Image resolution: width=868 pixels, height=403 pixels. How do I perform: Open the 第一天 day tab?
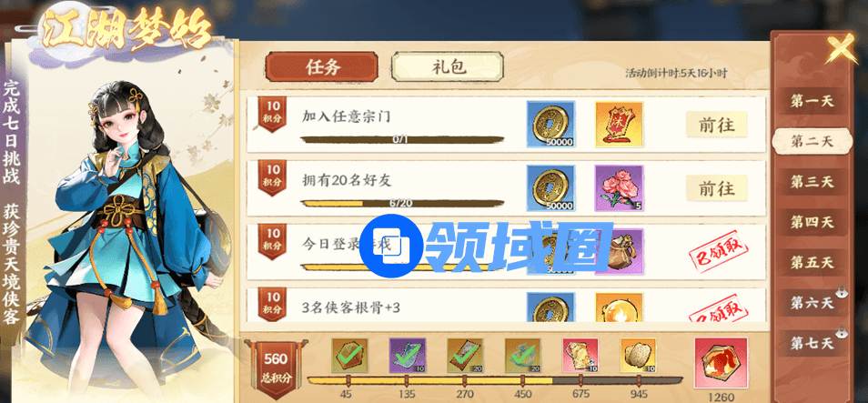click(812, 101)
